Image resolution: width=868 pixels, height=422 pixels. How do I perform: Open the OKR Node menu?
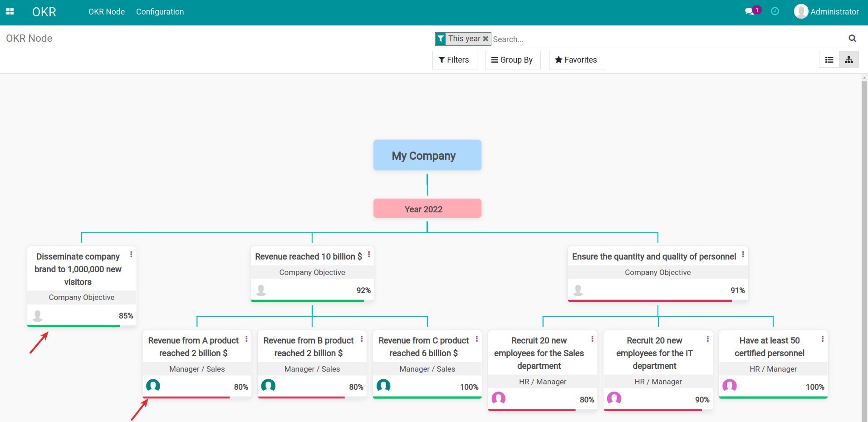tap(106, 11)
